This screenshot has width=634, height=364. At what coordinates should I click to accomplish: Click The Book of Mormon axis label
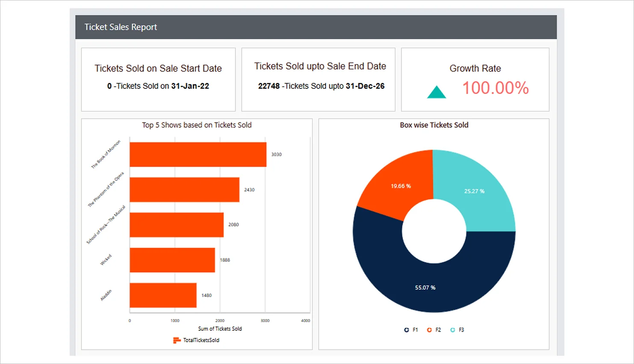tap(106, 154)
